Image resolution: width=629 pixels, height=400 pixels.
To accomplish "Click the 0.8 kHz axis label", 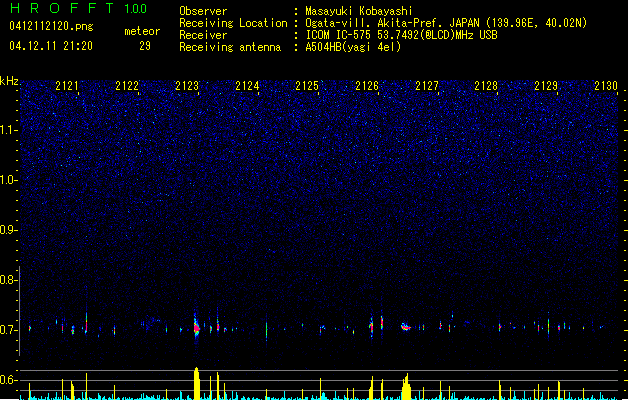I will click(x=8, y=280).
